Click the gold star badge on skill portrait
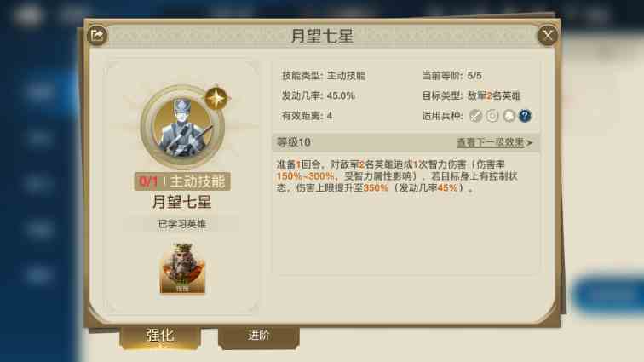644x362 pixels. [216, 98]
